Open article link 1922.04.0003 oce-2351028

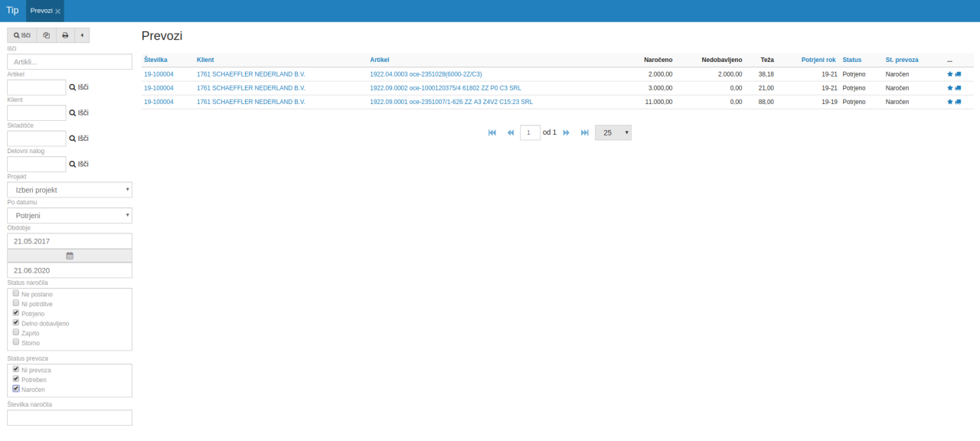426,74
